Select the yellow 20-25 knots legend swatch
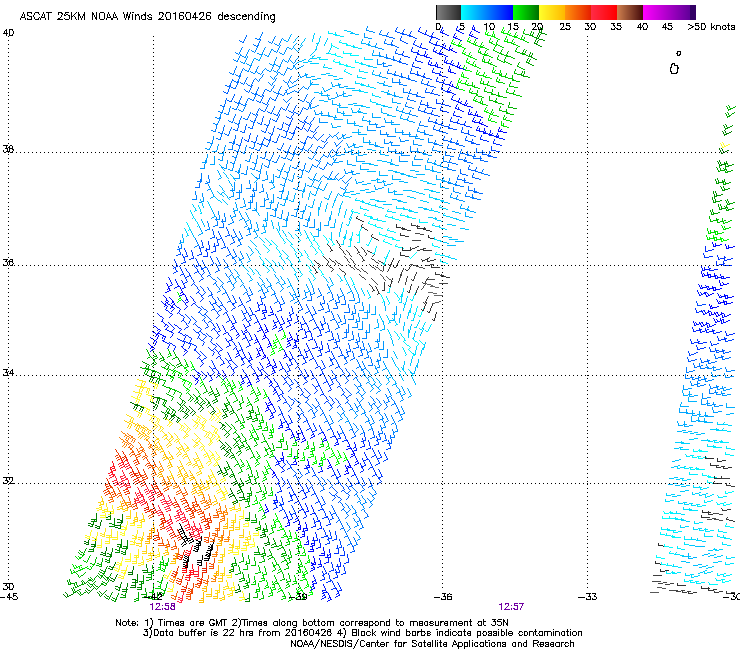The width and height of the screenshot is (740, 650). pos(552,12)
